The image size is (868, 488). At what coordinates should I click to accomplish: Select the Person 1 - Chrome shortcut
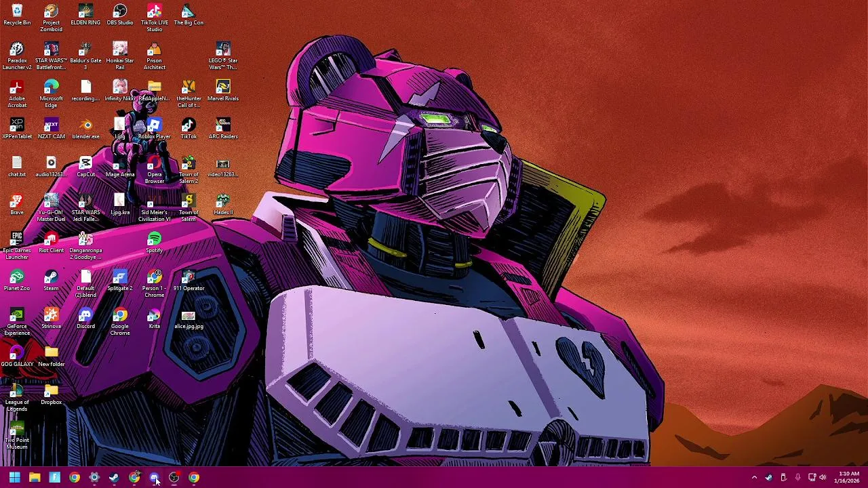point(155,284)
